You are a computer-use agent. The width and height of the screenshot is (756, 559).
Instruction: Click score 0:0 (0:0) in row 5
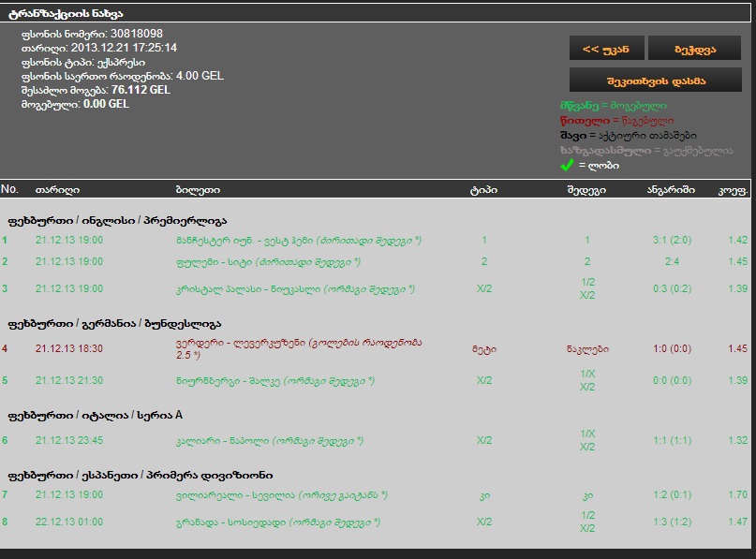(672, 381)
